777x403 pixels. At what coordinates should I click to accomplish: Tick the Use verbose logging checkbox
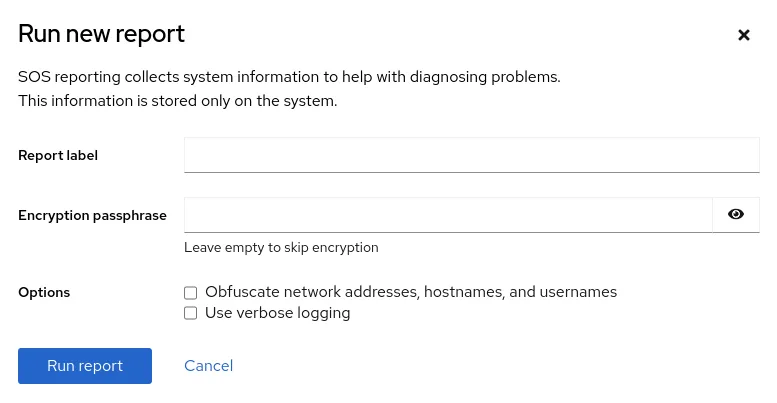[191, 313]
